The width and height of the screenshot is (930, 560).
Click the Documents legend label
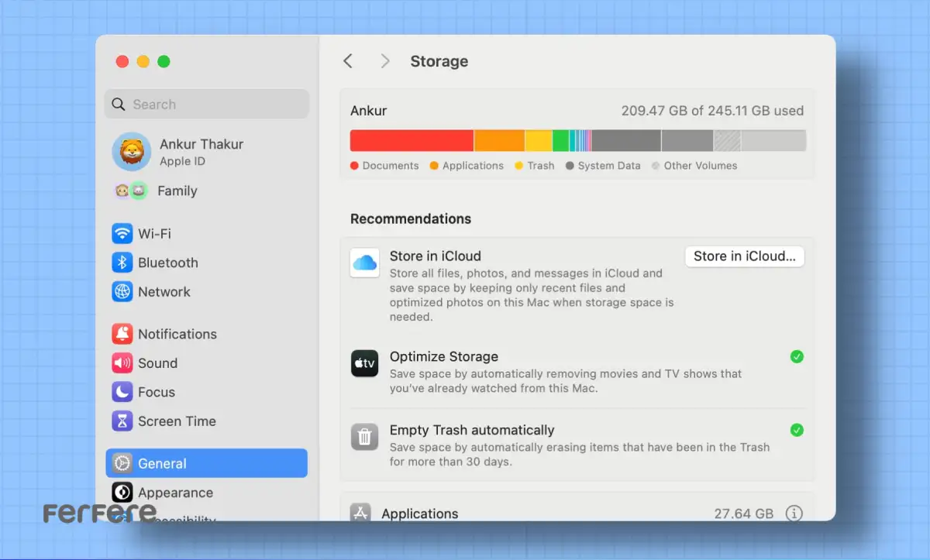pyautogui.click(x=391, y=166)
